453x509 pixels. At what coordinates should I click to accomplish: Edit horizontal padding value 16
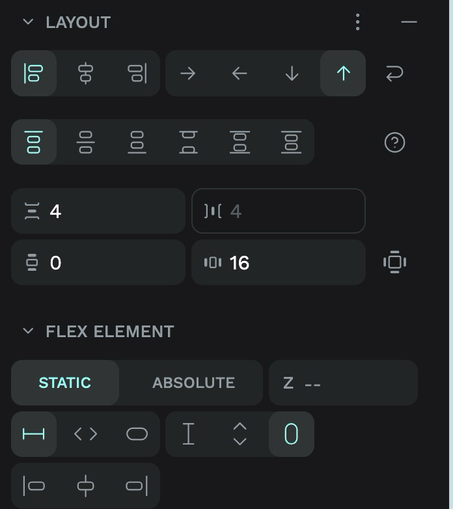click(x=278, y=262)
